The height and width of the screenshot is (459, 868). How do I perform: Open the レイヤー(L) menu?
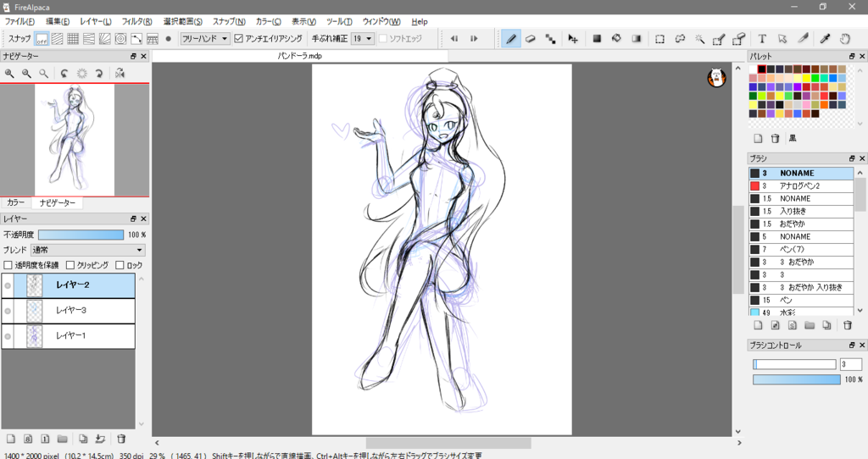pyautogui.click(x=95, y=21)
